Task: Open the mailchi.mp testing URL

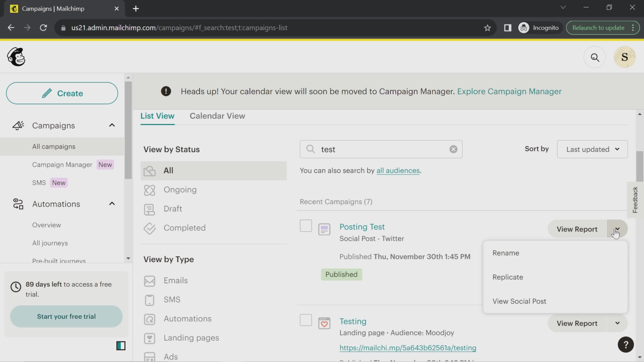Action: tap(408, 348)
